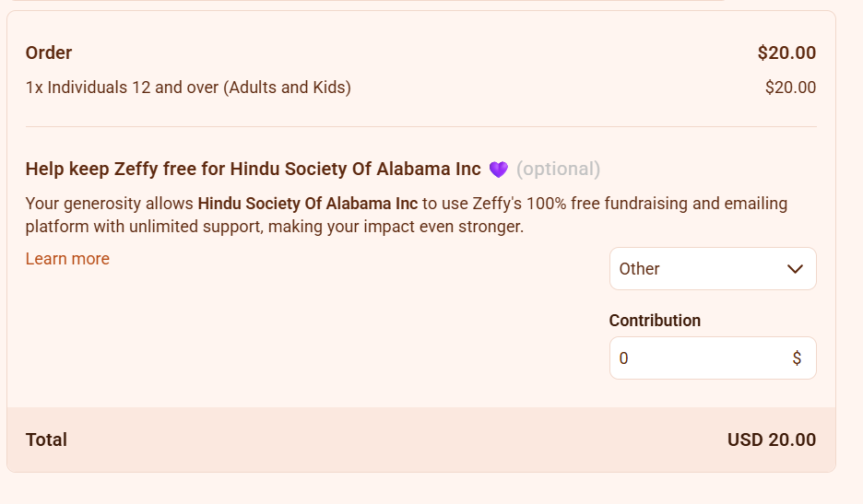Click the dollar sign in the Contribution field

pos(797,358)
